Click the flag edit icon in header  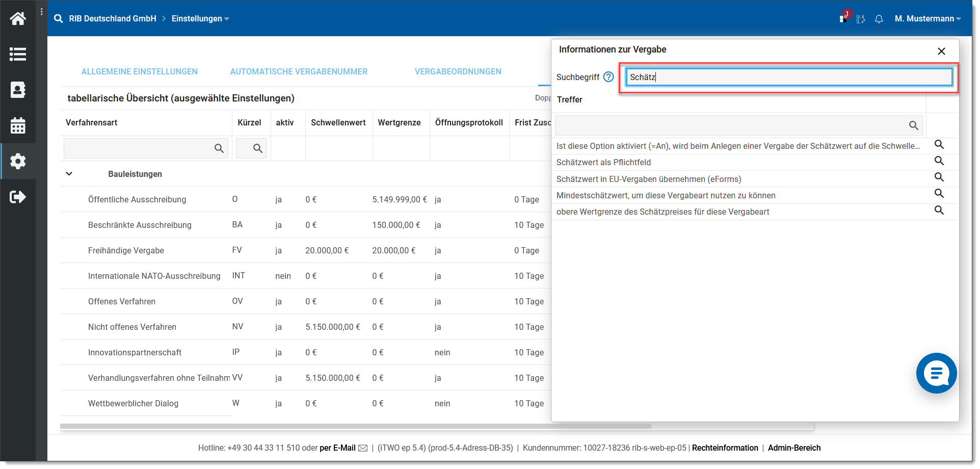click(861, 19)
